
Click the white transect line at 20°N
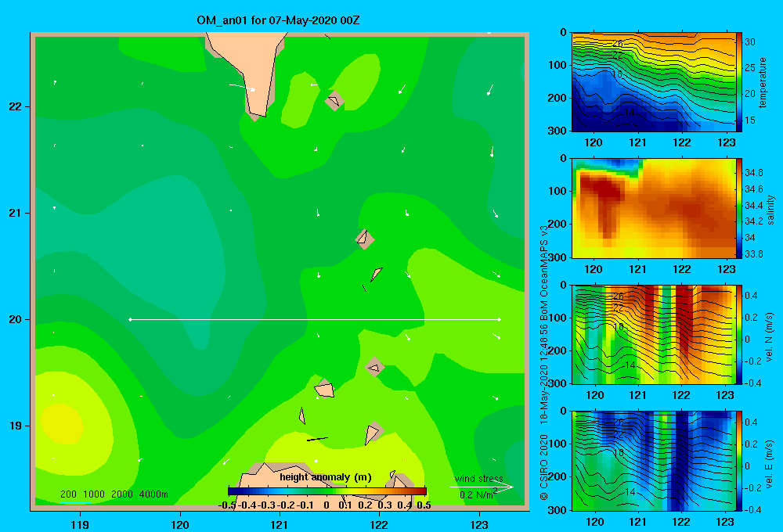point(315,319)
